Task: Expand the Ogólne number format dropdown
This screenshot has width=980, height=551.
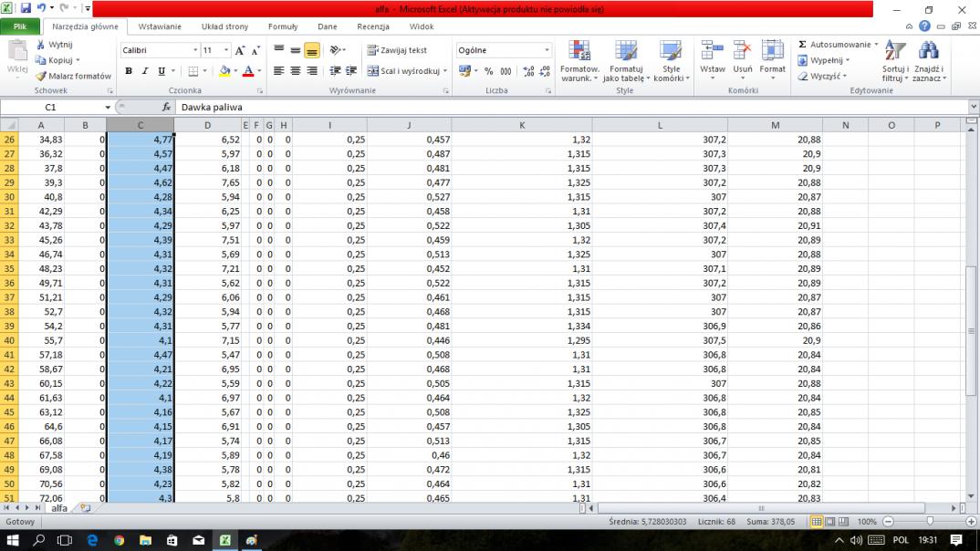Action: (x=547, y=50)
